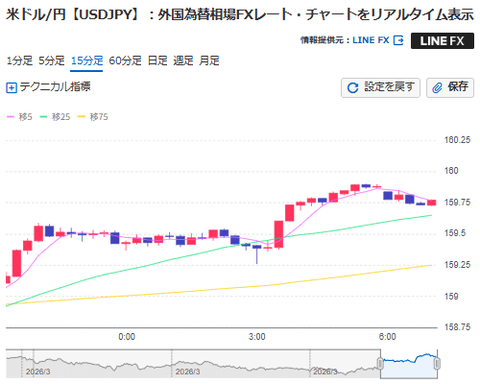Switch to the 5分足 chart tab

tap(51, 61)
